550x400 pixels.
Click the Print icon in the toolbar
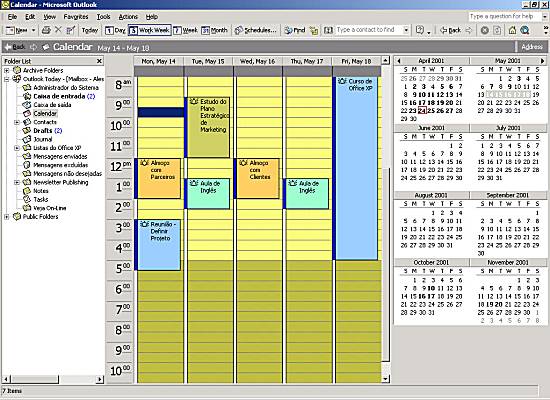coord(46,31)
